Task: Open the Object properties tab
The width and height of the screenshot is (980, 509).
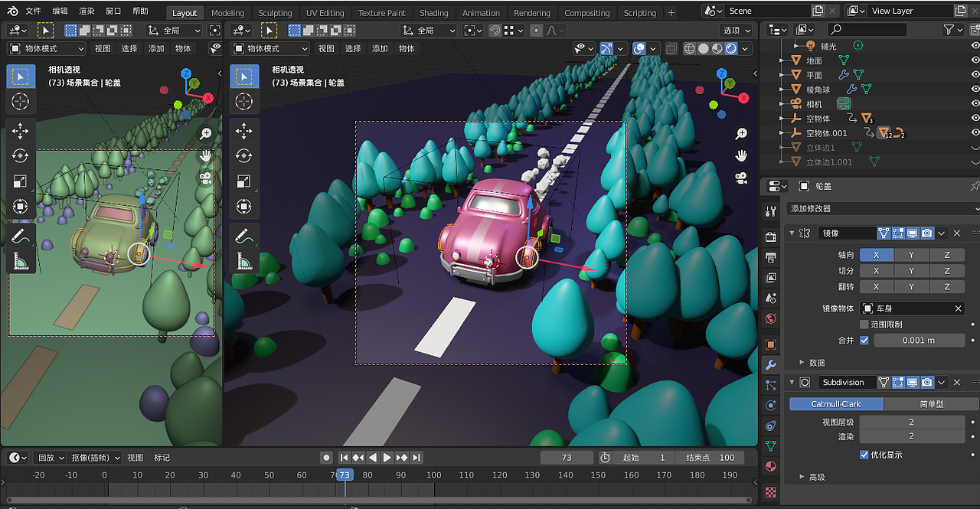Action: [x=771, y=344]
